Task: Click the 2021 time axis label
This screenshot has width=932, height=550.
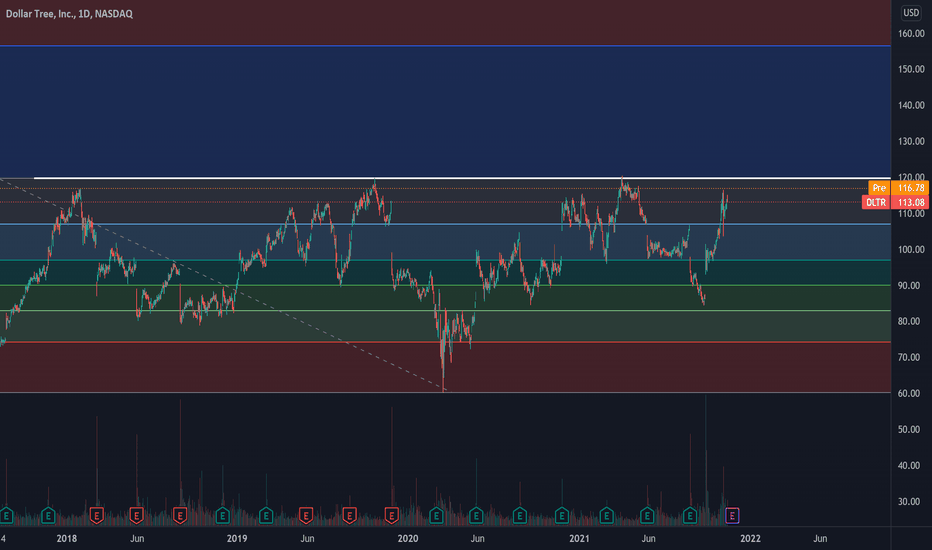Action: 579,539
